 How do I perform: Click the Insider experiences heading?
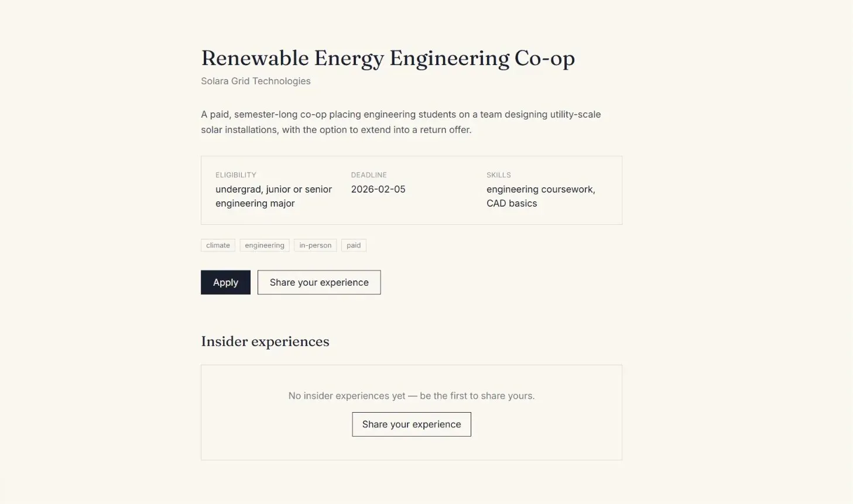[x=265, y=341]
